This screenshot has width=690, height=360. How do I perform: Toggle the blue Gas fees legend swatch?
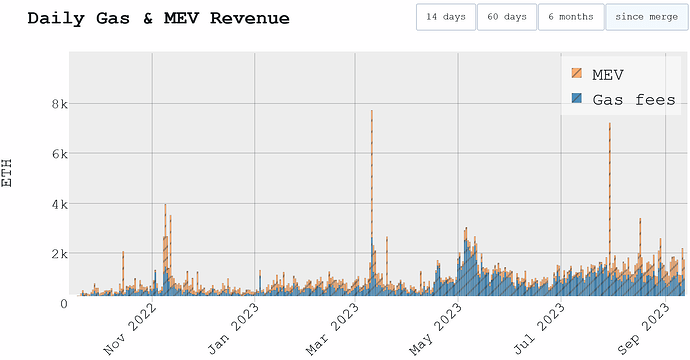point(576,99)
